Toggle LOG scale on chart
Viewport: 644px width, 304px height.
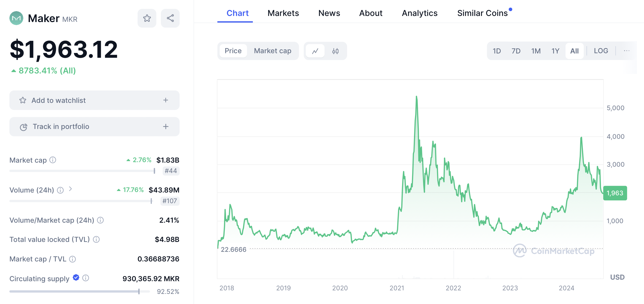pos(601,51)
